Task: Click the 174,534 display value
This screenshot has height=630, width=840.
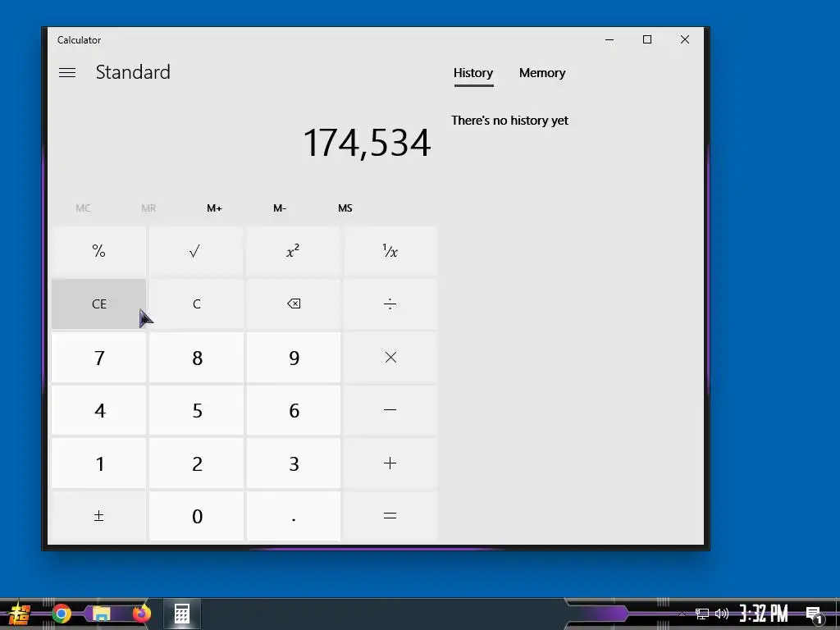Action: (x=367, y=143)
